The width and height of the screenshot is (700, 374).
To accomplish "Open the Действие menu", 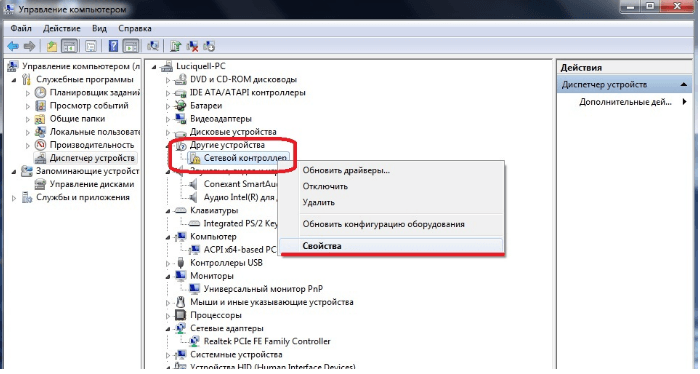I will [62, 29].
